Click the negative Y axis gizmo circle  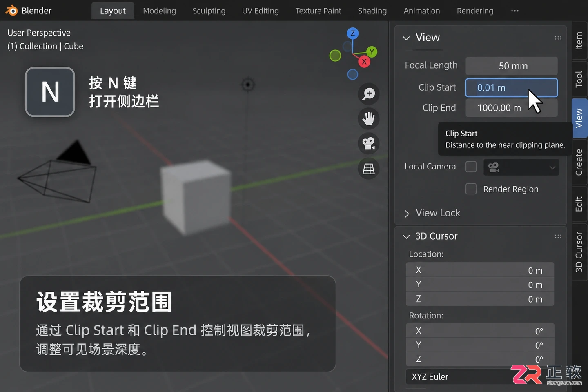point(335,56)
